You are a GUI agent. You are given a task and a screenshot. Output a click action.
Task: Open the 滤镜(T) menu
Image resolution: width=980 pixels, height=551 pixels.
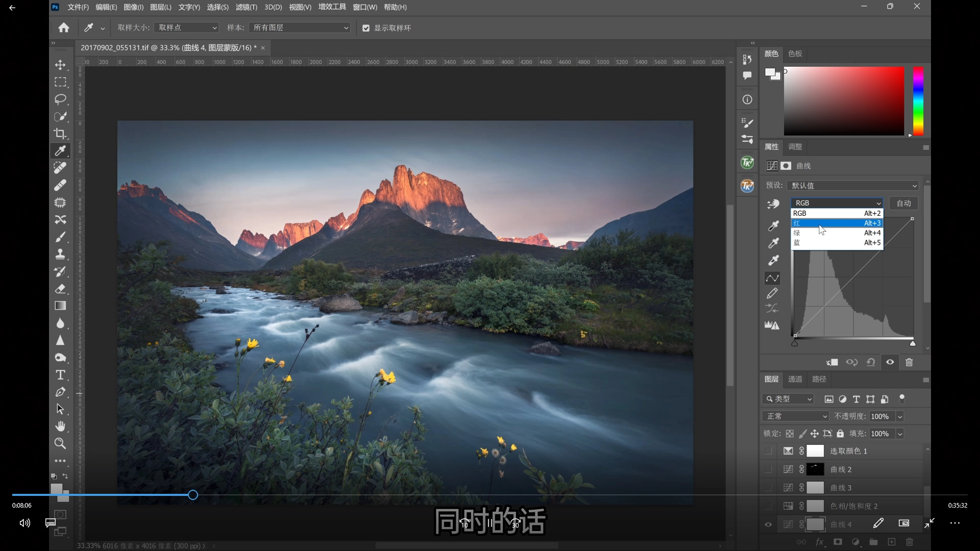(246, 7)
